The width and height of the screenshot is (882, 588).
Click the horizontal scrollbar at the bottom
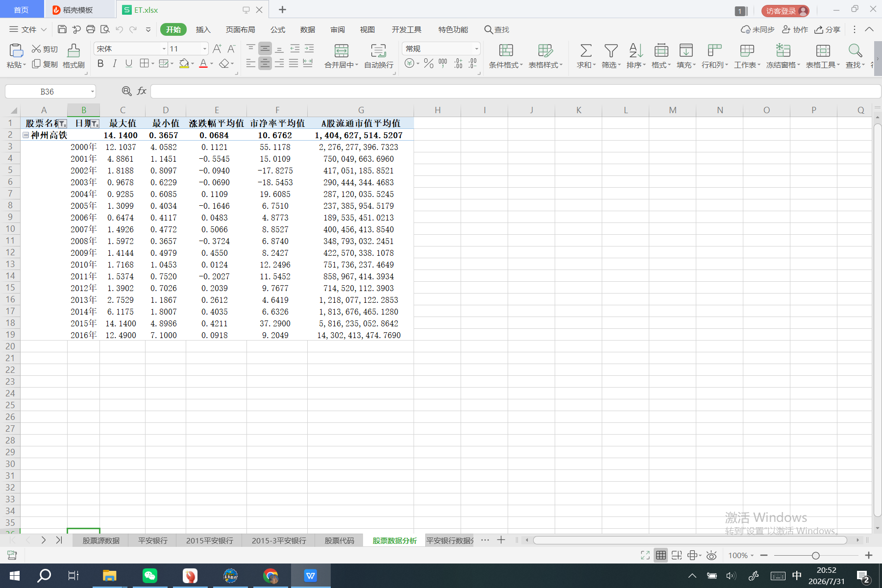point(690,540)
